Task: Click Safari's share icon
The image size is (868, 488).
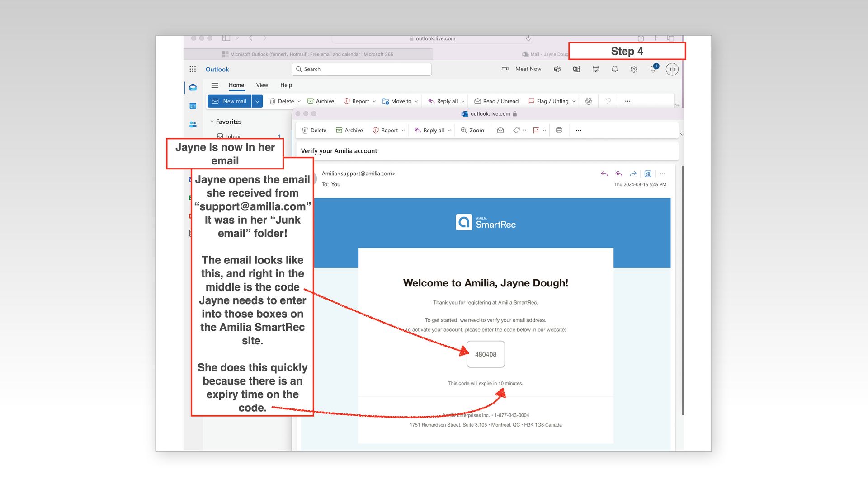Action: [641, 38]
